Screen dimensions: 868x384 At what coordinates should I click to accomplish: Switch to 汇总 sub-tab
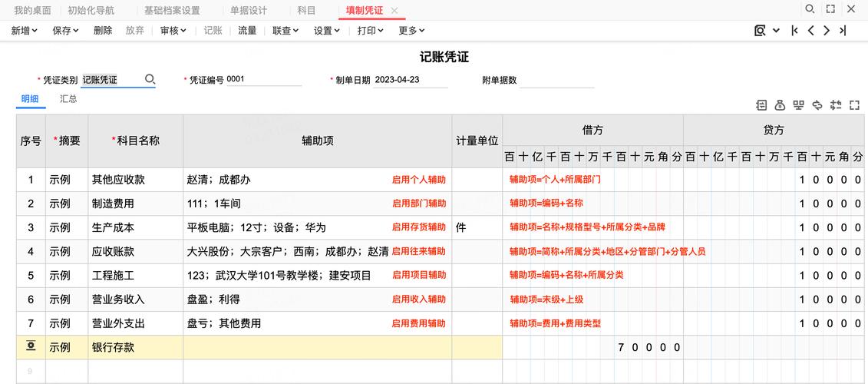(x=68, y=99)
